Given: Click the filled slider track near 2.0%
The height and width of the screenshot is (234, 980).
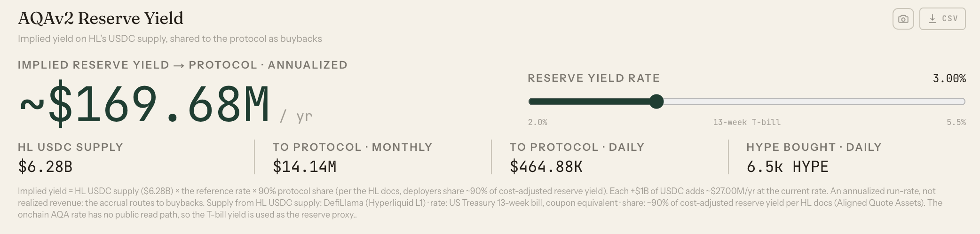Looking at the screenshot, I should (564, 101).
